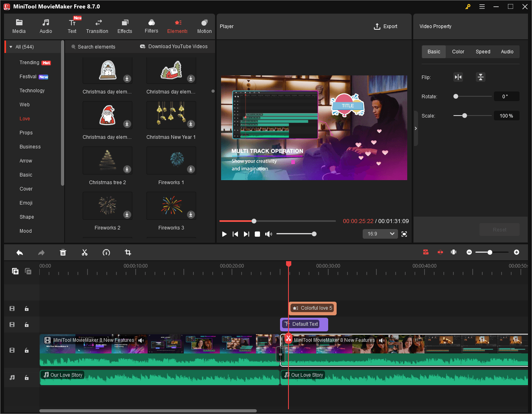Image resolution: width=532 pixels, height=414 pixels.
Task: Enter full screen preview
Action: click(404, 234)
